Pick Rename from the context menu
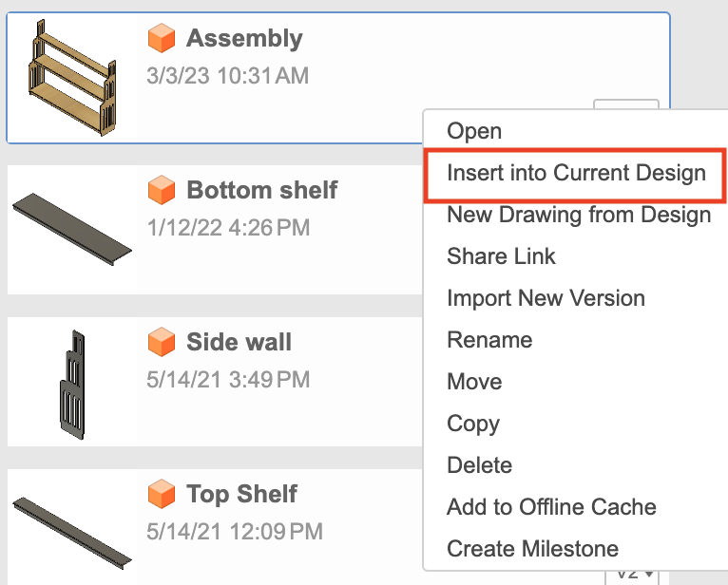This screenshot has width=728, height=585. tap(489, 340)
